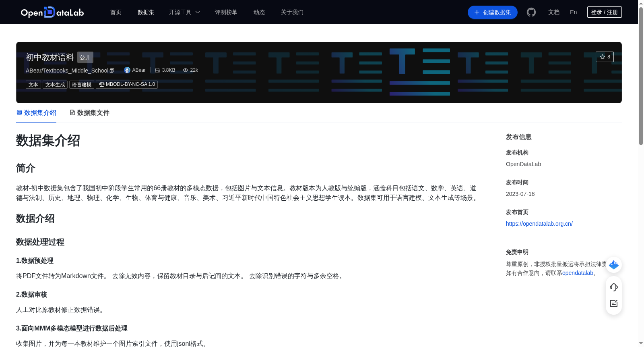Click the 初中教材语料 dataset title
The width and height of the screenshot is (644, 347).
tap(50, 57)
